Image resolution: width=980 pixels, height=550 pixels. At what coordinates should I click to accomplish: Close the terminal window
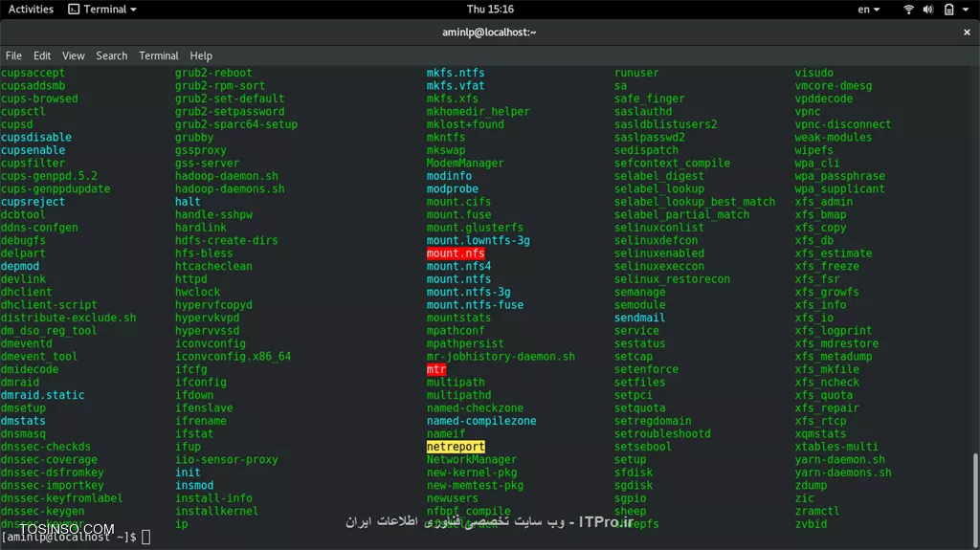click(x=967, y=32)
